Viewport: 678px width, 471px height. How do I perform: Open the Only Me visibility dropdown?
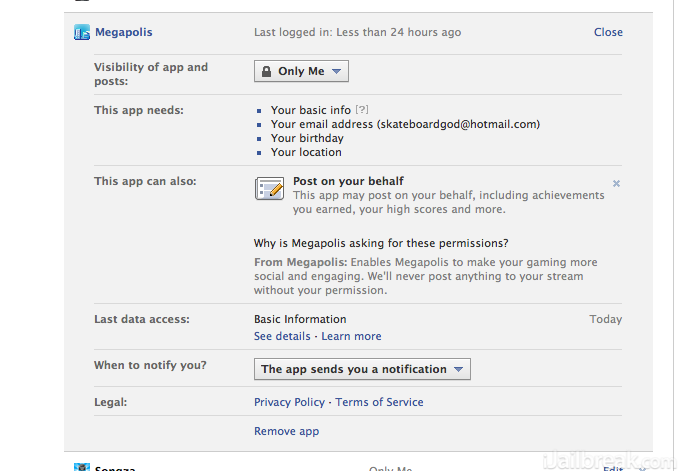click(x=301, y=71)
